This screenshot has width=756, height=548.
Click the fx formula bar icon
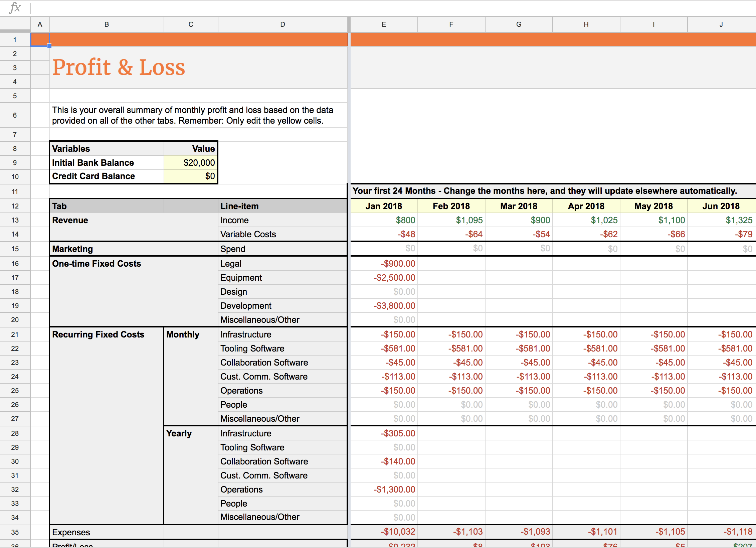click(x=15, y=7)
